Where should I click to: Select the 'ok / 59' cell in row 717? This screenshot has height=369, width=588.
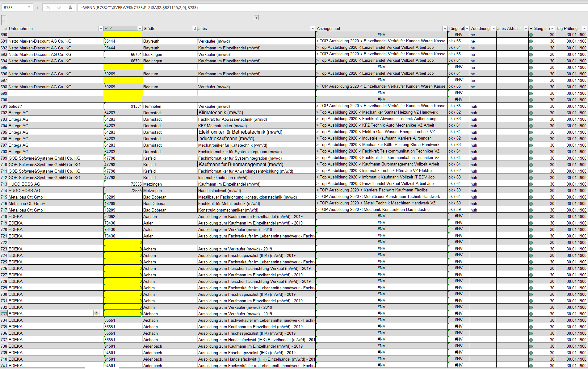tap(459, 210)
